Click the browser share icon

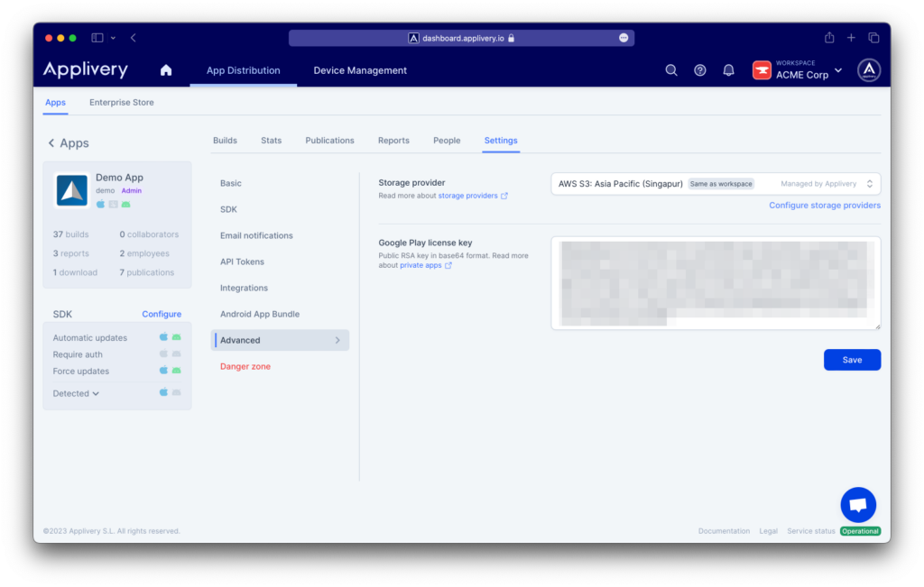pos(829,38)
